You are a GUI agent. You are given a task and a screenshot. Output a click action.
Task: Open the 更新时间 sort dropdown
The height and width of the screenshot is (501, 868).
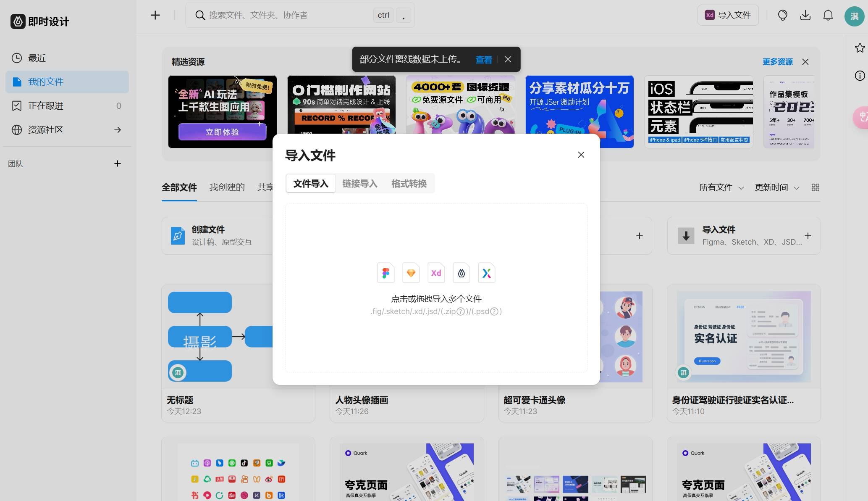(777, 187)
